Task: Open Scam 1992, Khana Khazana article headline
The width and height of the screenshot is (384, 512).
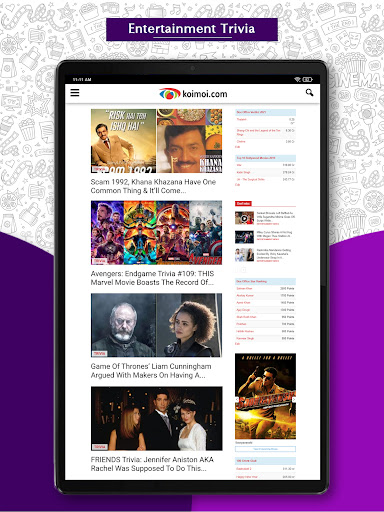Action: (x=153, y=186)
